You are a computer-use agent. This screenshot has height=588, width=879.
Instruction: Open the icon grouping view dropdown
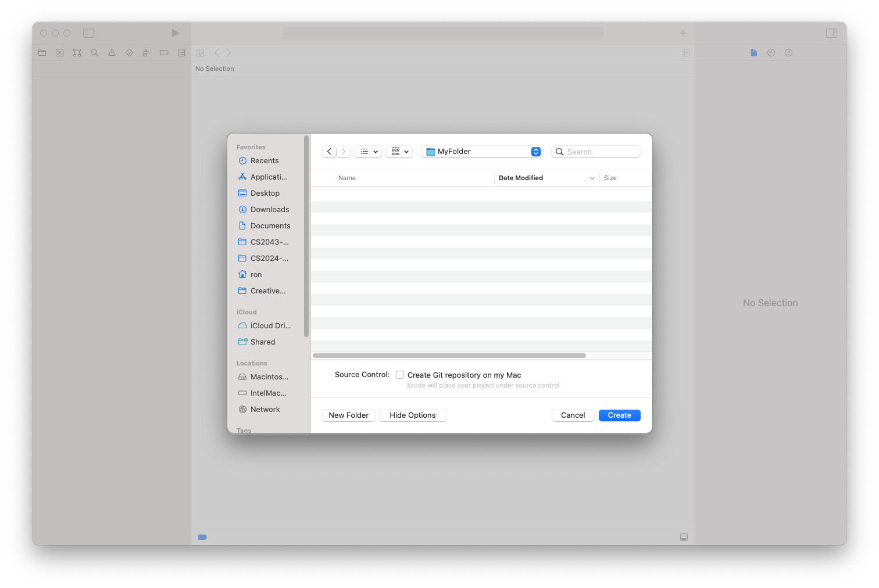tap(399, 152)
